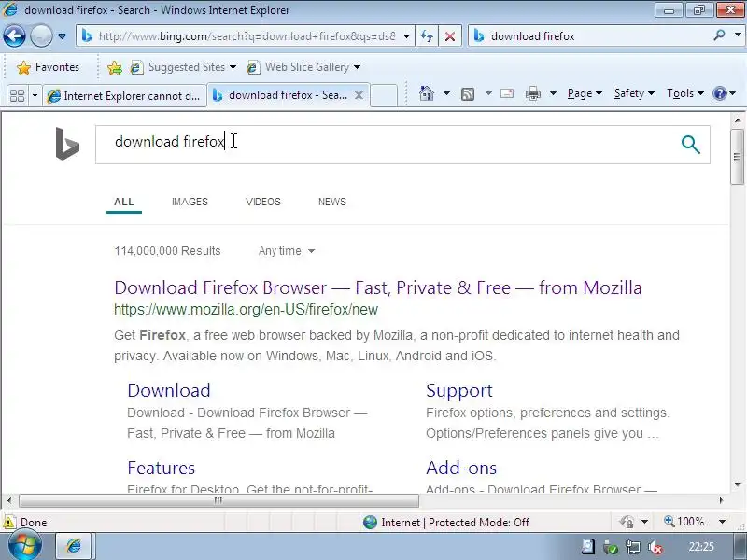Viewport: 747px width, 560px height.
Task: Click the warning icon in status bar
Action: point(8,522)
